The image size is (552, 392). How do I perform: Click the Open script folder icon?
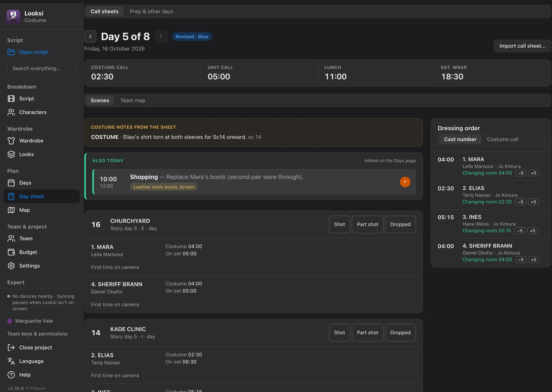pos(11,52)
